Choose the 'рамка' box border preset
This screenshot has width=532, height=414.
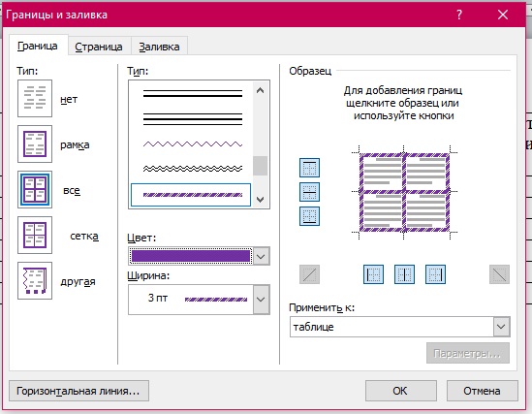click(x=35, y=143)
